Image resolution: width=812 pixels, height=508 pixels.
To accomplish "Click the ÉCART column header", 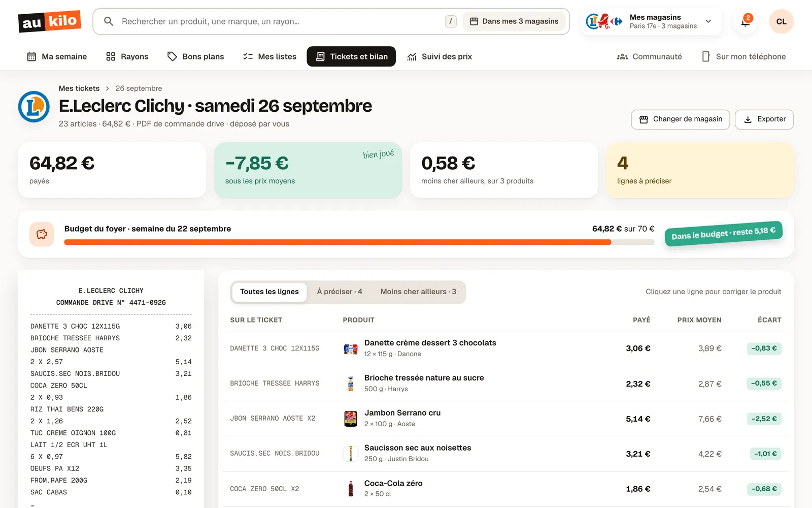I will (x=769, y=320).
